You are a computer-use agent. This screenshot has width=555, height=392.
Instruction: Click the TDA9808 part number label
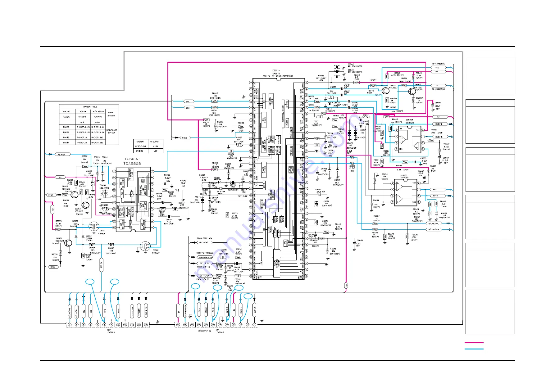(132, 164)
